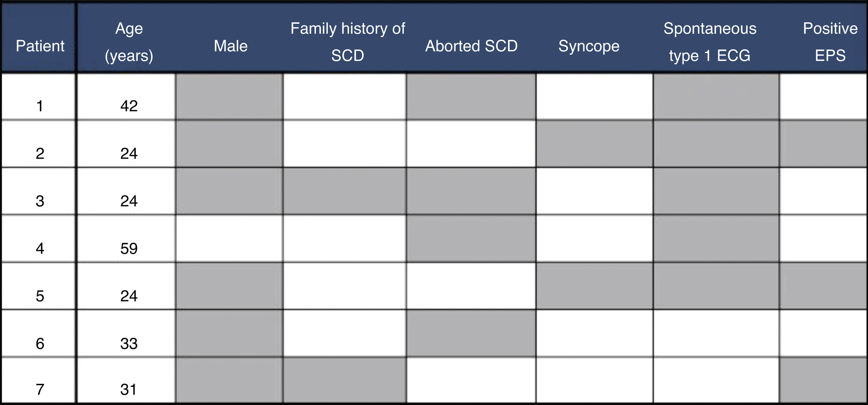Click the Patient column header

tap(40, 46)
